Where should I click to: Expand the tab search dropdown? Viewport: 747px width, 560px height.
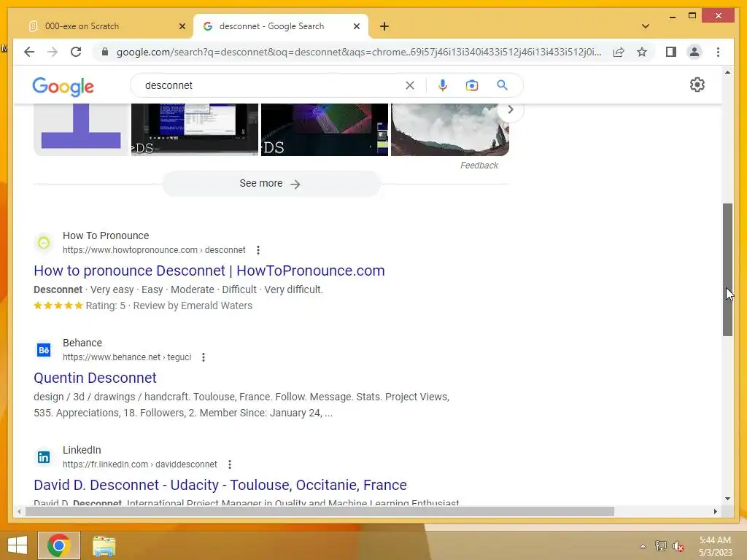click(x=645, y=26)
